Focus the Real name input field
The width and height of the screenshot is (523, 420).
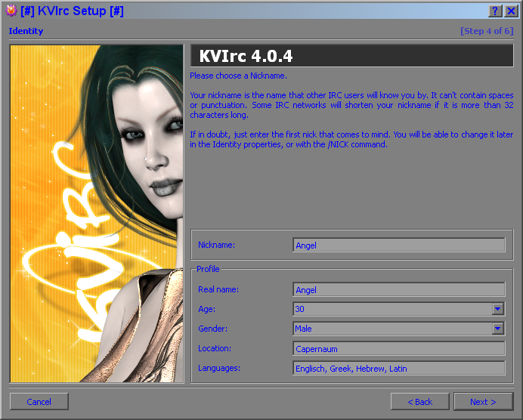click(x=399, y=289)
